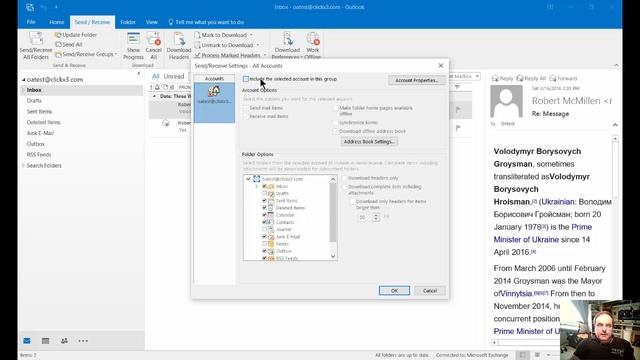This screenshot has height=360, width=640.
Task: Toggle the Work Offline icon
Action: 313,38
